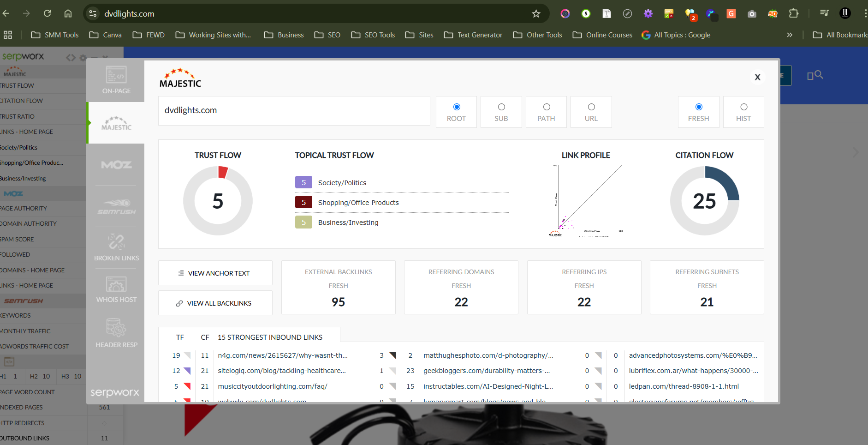Click the Link Profile scatter chart
Viewport: 868px width, 445px height.
click(x=586, y=200)
